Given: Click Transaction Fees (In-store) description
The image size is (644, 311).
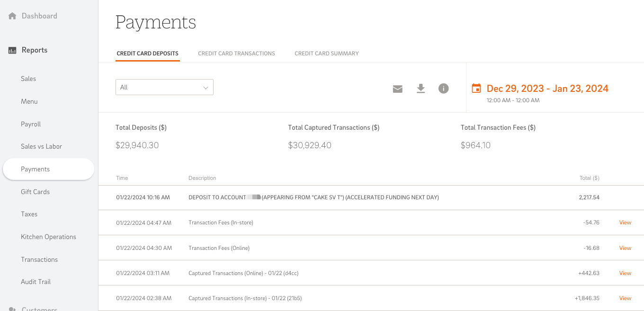Looking at the screenshot, I should pos(221,222).
